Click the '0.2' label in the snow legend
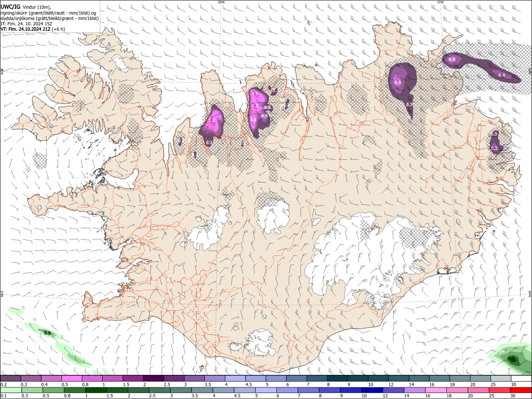The height and width of the screenshot is (399, 532). [3, 384]
